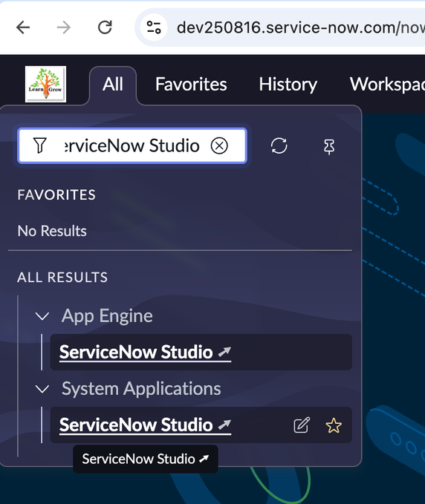The height and width of the screenshot is (504, 425).
Task: Collapse the App Engine section
Action: pos(42,316)
